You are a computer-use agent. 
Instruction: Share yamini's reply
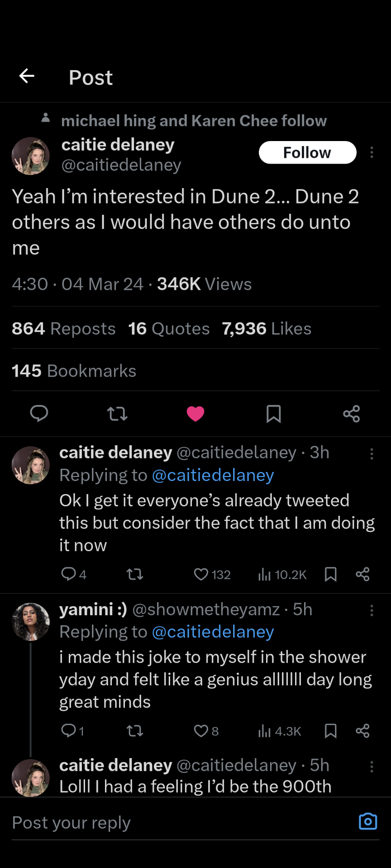point(362,731)
